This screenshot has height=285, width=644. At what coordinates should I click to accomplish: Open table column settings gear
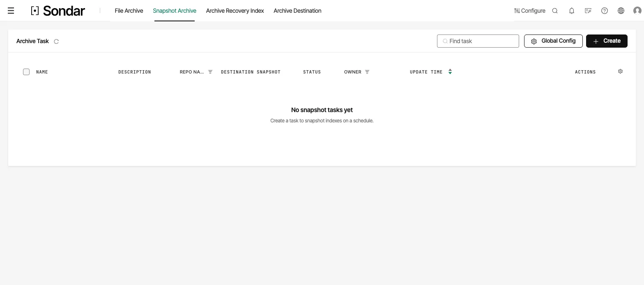tap(620, 71)
